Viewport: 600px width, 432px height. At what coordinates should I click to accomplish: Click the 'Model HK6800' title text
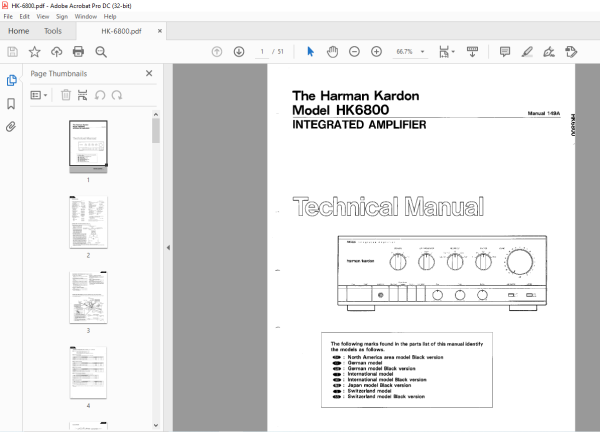(341, 110)
